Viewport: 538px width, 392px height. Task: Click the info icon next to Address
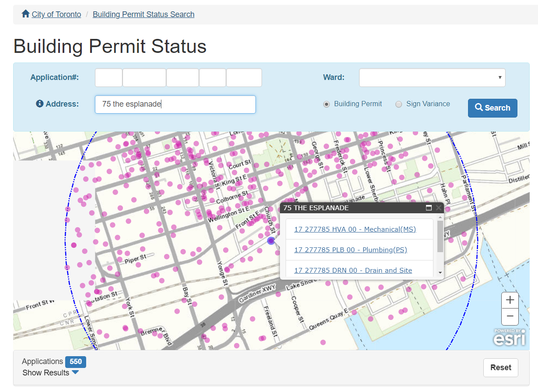click(40, 104)
